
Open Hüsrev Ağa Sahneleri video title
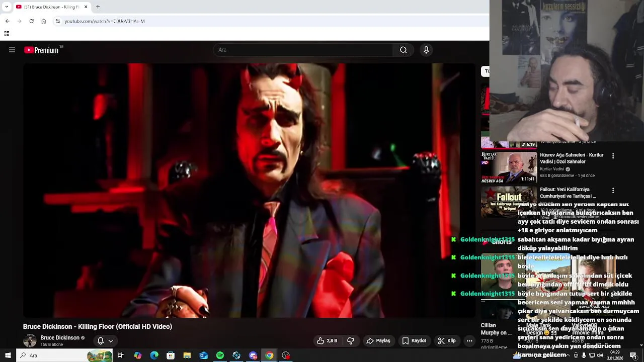coord(572,158)
